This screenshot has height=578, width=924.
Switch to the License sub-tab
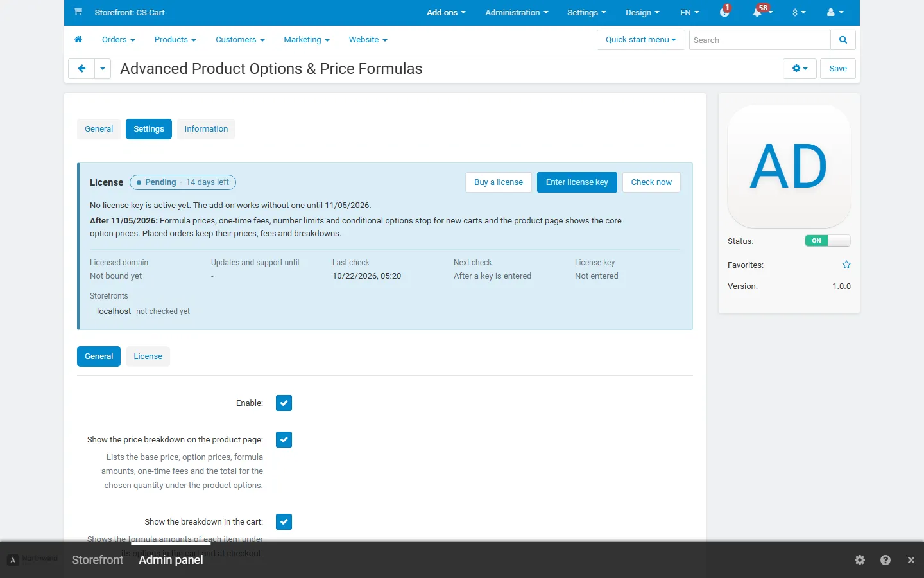pyautogui.click(x=148, y=356)
